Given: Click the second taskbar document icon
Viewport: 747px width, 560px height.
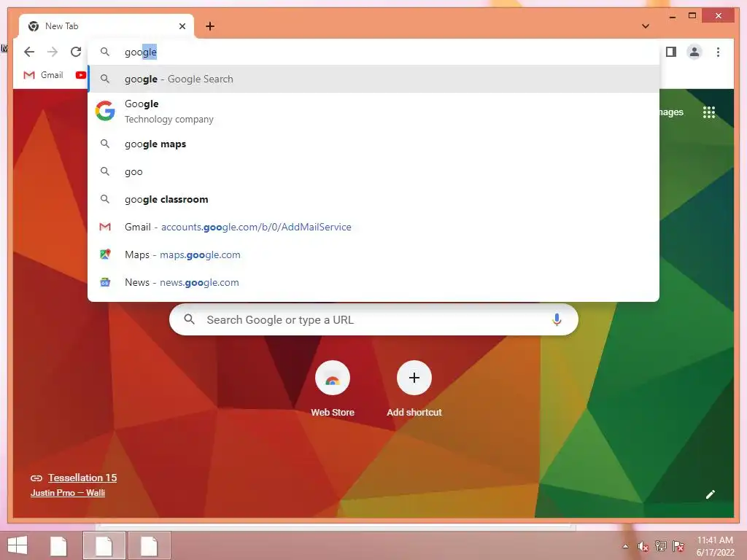Looking at the screenshot, I should 104,546.
